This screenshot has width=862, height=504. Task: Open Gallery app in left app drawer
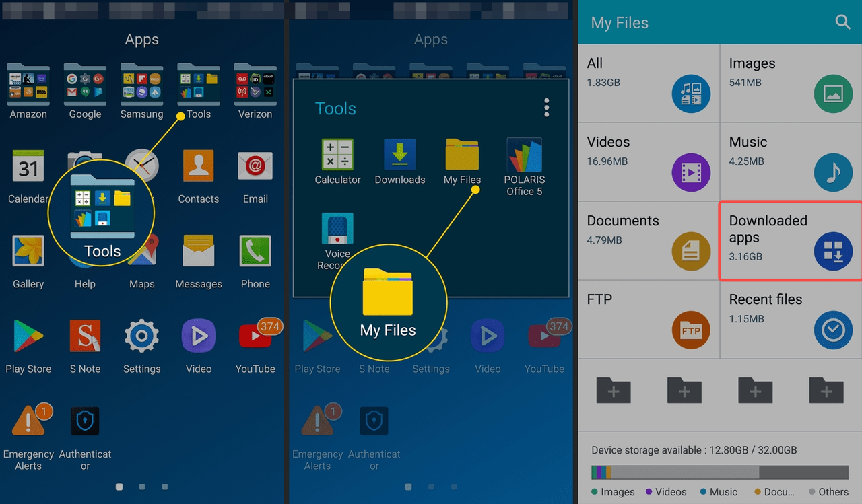(x=28, y=261)
